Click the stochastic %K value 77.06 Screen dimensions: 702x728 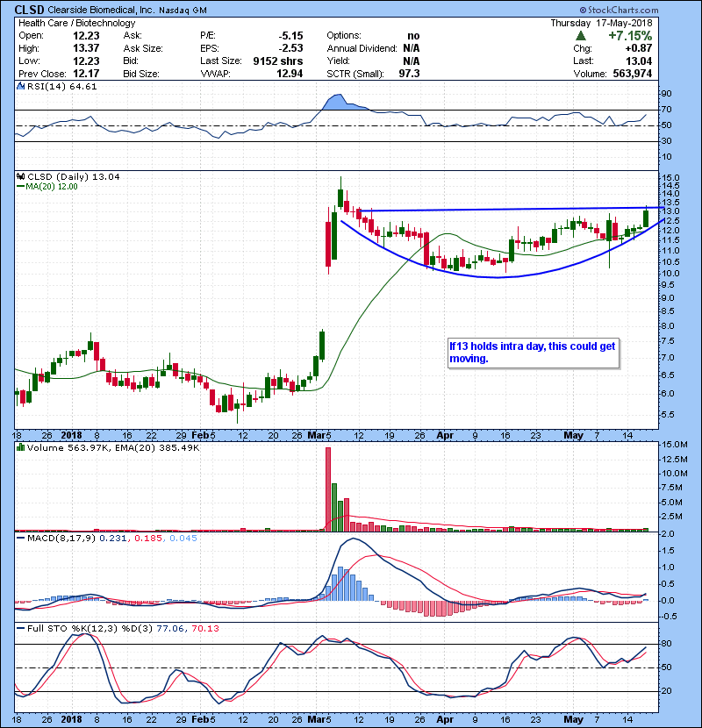click(x=170, y=628)
